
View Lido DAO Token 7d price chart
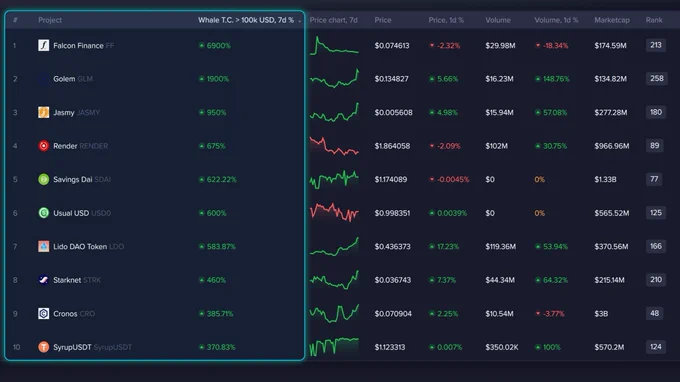pos(334,246)
